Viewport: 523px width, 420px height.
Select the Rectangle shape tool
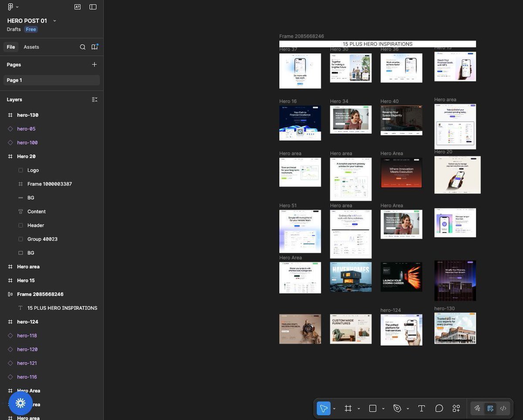tap(373, 408)
